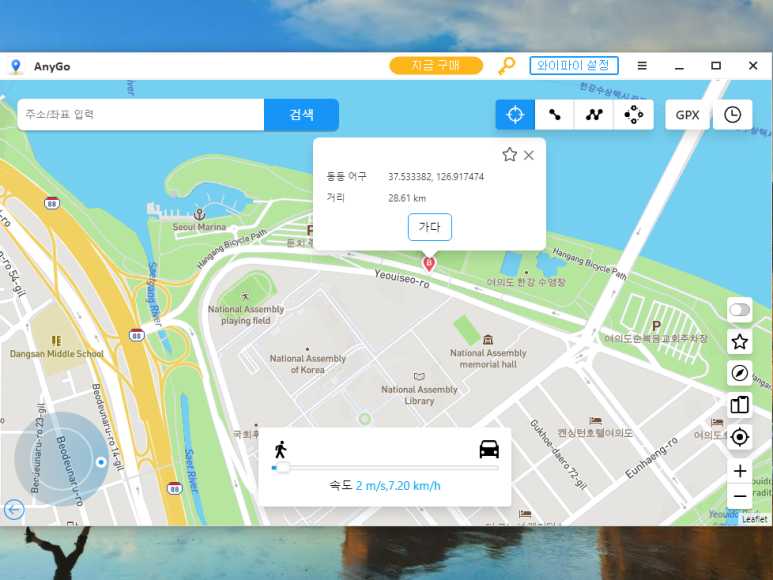Click the speed value 2 m/s,7.20 km/h

coord(398,486)
